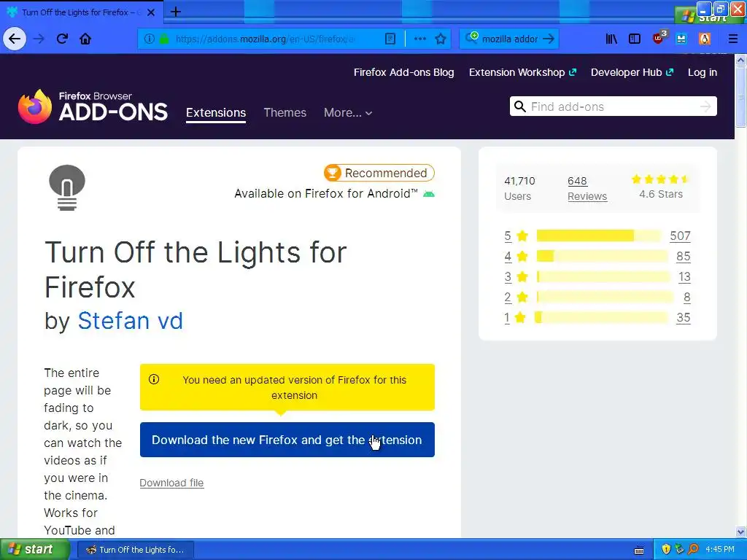Click the page scrollbar down arrow
The image size is (747, 560).
740,532
